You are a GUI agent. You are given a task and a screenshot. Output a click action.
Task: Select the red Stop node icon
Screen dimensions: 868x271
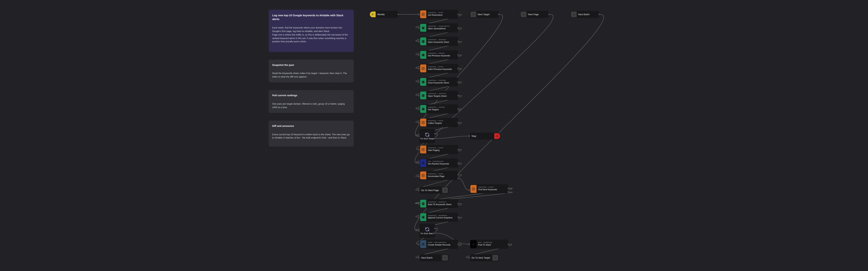pos(497,136)
